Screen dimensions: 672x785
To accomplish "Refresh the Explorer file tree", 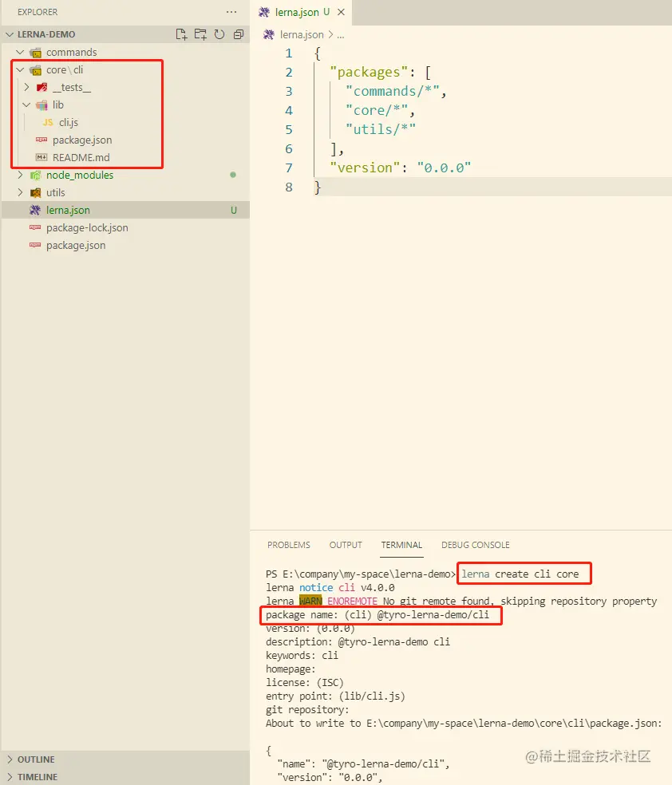I will [219, 34].
